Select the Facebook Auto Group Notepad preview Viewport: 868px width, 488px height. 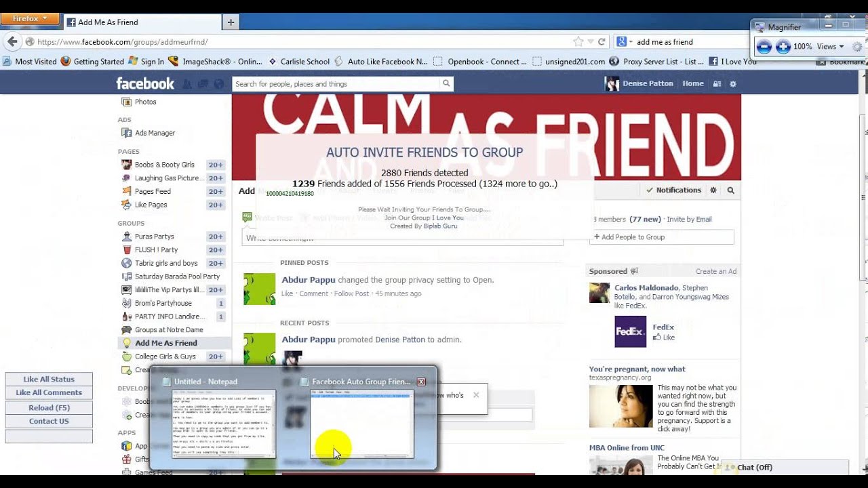click(x=362, y=424)
